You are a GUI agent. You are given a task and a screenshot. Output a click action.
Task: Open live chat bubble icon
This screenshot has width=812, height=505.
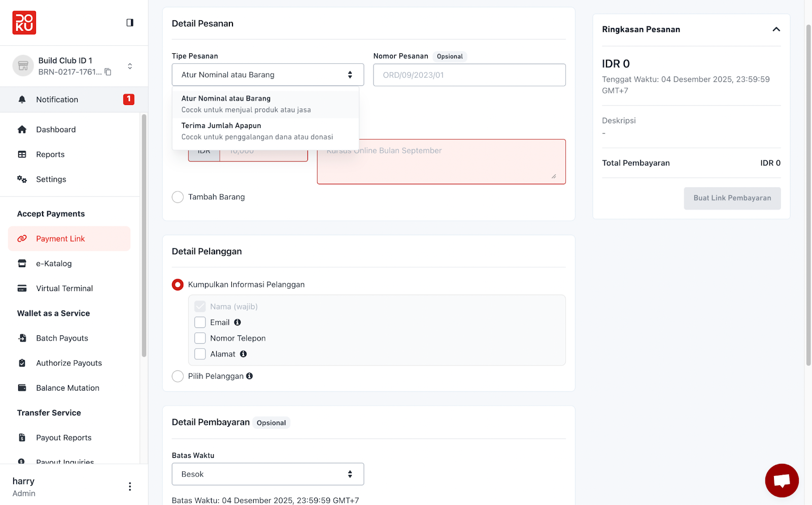pyautogui.click(x=782, y=480)
